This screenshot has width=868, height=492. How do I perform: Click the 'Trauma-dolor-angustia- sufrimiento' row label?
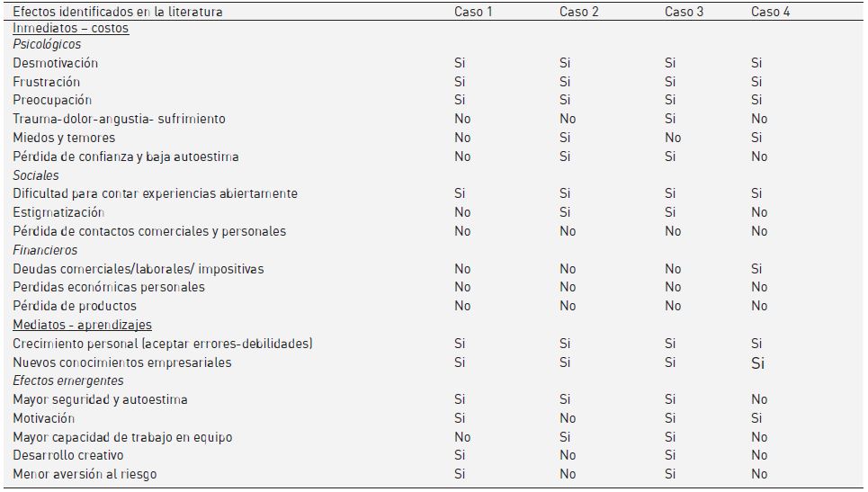click(119, 119)
